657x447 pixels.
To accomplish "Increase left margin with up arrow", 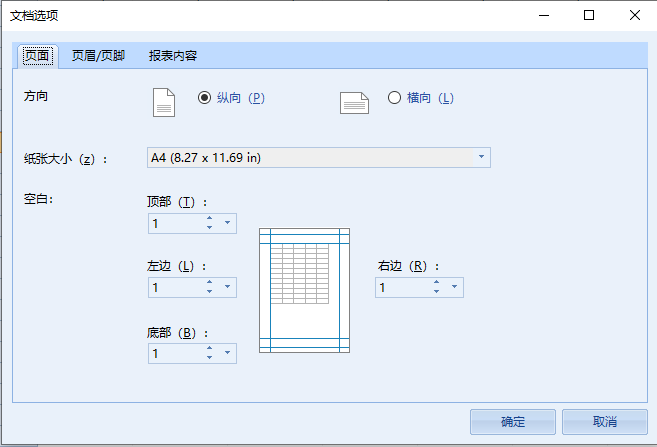I will point(210,282).
